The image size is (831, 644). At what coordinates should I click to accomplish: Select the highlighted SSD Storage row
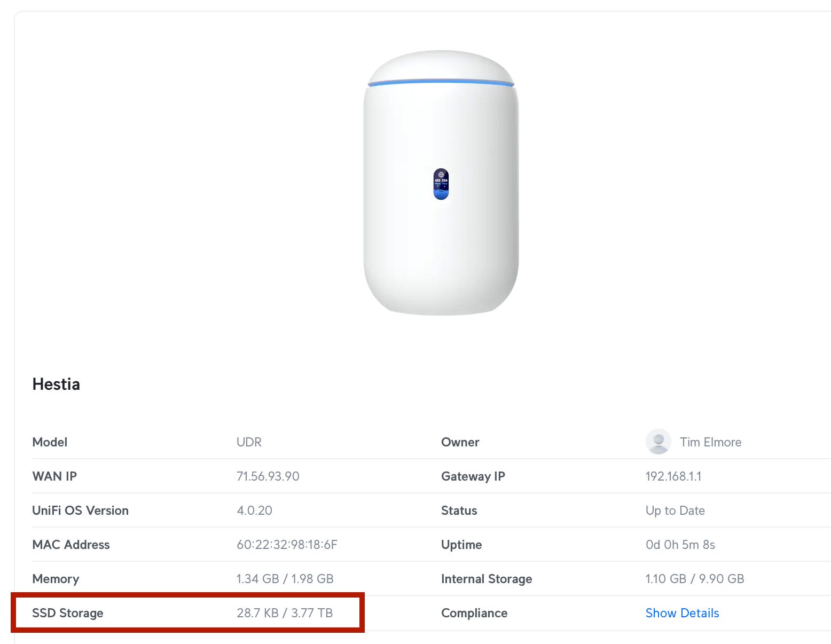point(187,613)
